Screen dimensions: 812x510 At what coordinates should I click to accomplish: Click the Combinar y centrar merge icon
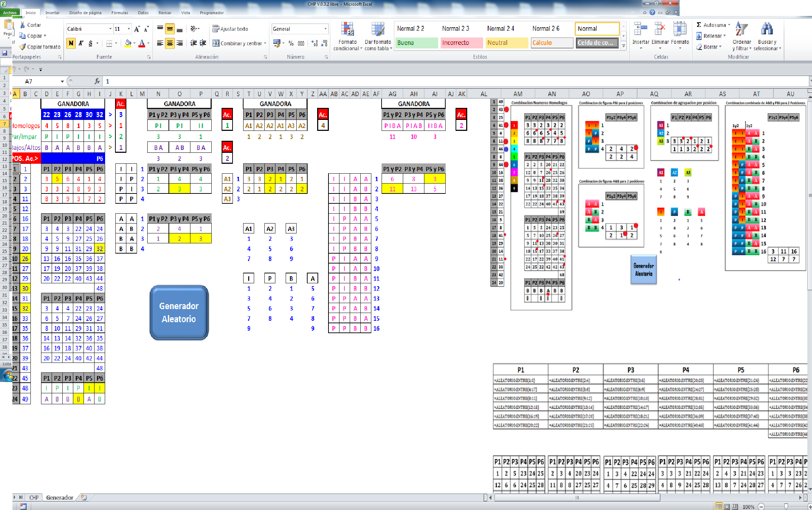216,43
